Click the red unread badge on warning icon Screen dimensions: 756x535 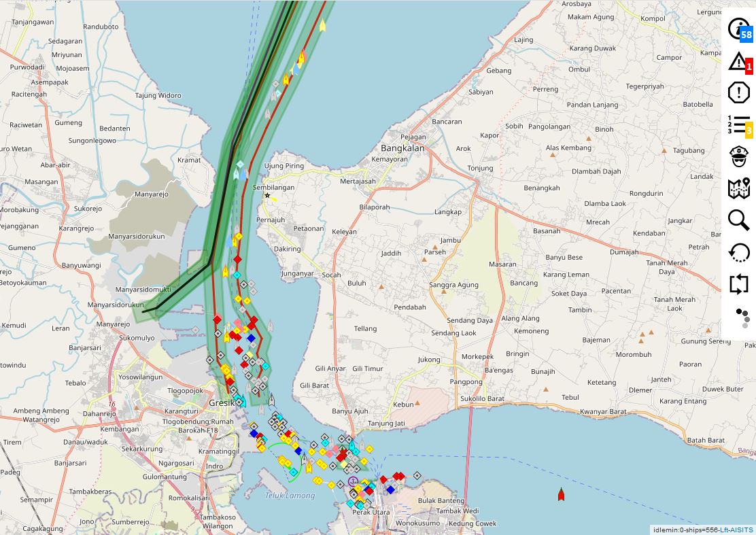coord(749,66)
